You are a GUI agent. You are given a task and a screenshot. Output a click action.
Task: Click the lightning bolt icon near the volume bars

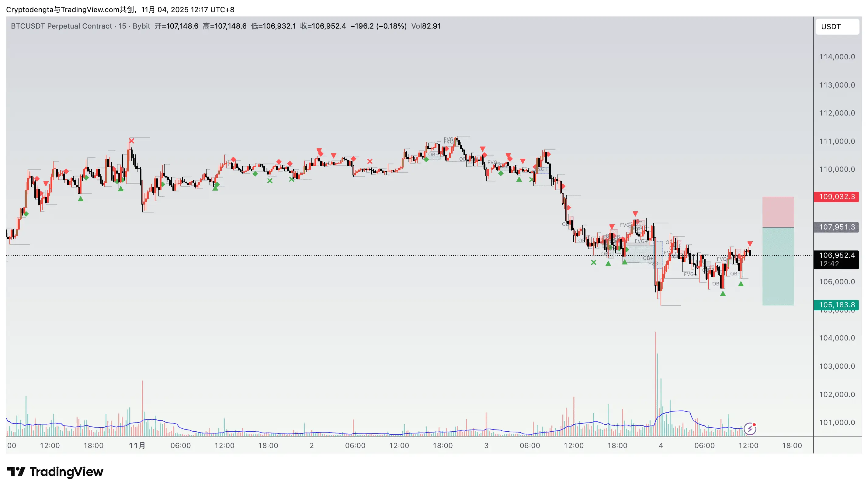pos(750,429)
